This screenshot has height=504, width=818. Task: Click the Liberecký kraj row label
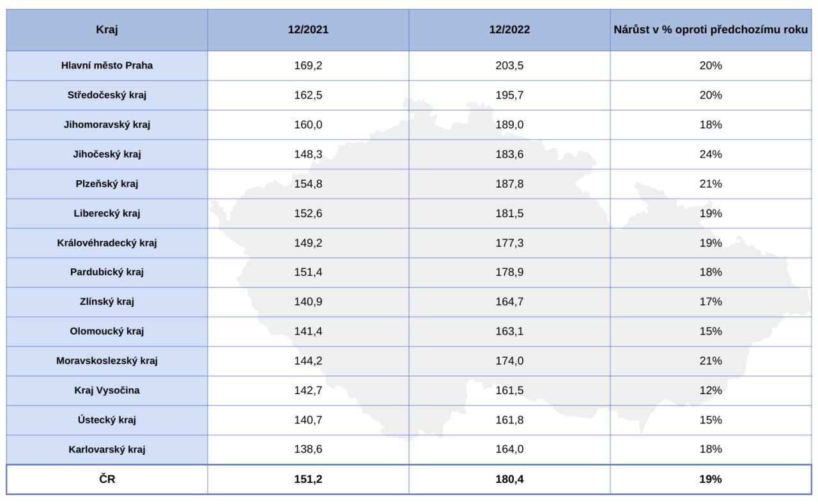[107, 213]
